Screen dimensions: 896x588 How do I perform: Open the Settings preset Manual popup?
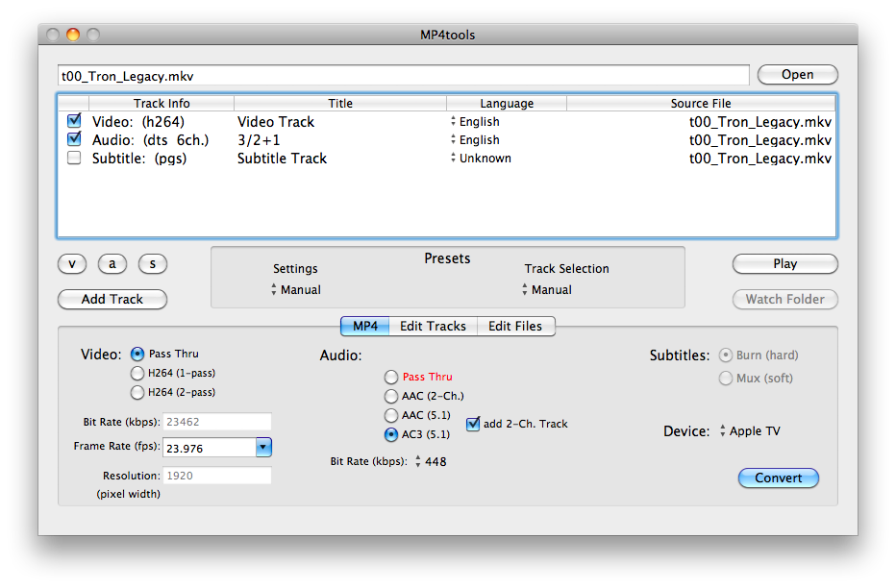(296, 289)
